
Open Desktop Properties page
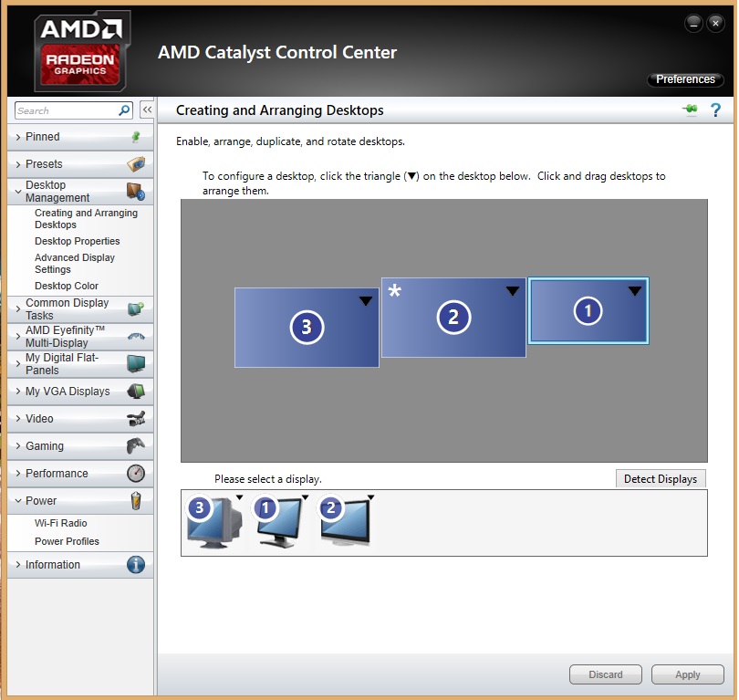coord(78,241)
